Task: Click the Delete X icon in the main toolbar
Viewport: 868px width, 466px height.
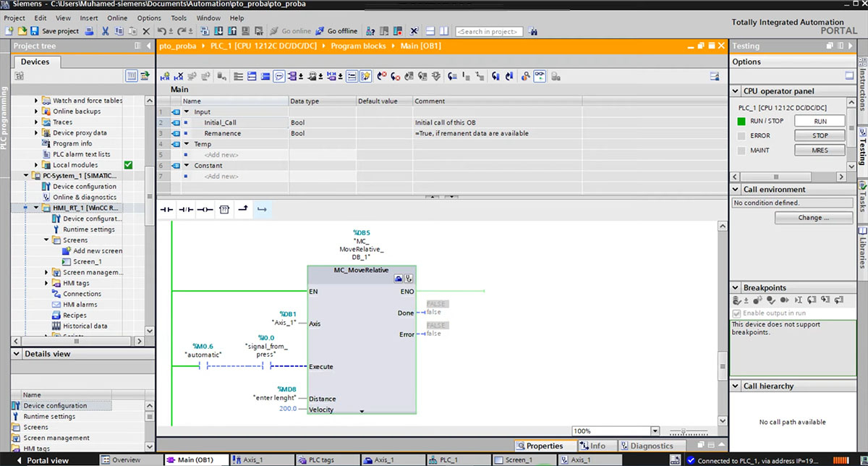Action: pyautogui.click(x=146, y=31)
